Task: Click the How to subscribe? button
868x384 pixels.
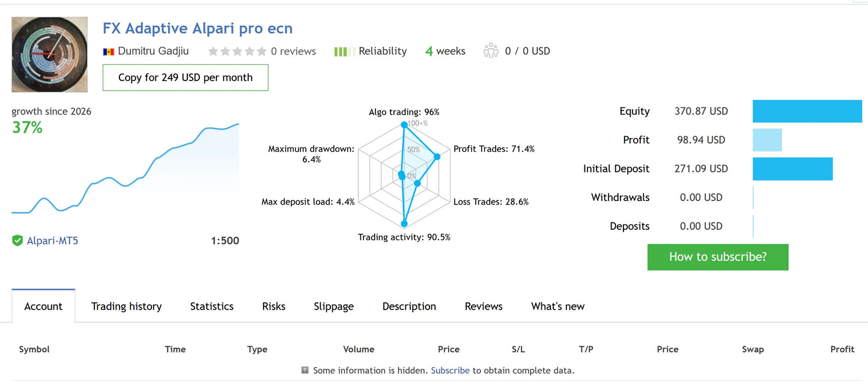Action: pos(718,257)
